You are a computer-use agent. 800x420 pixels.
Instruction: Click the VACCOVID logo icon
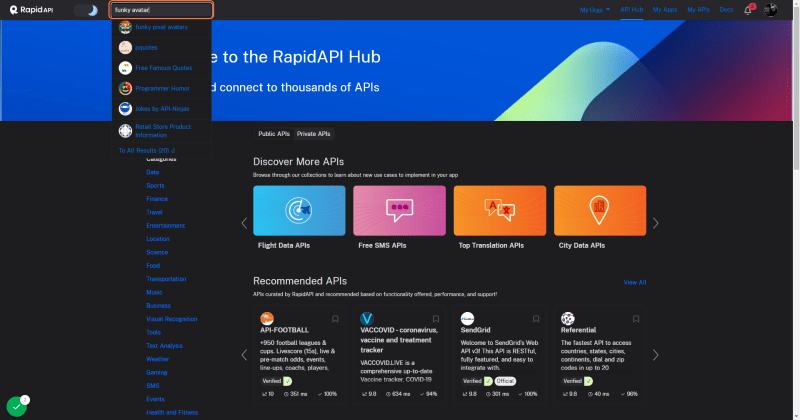pyautogui.click(x=367, y=318)
